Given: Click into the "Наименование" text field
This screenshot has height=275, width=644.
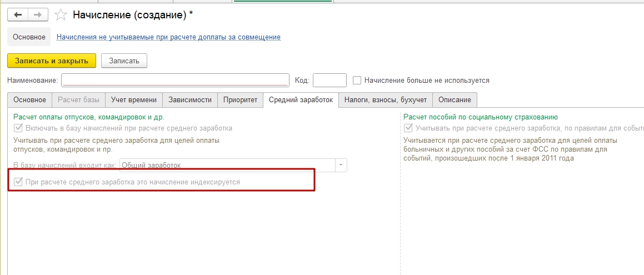Looking at the screenshot, I should click(x=175, y=81).
